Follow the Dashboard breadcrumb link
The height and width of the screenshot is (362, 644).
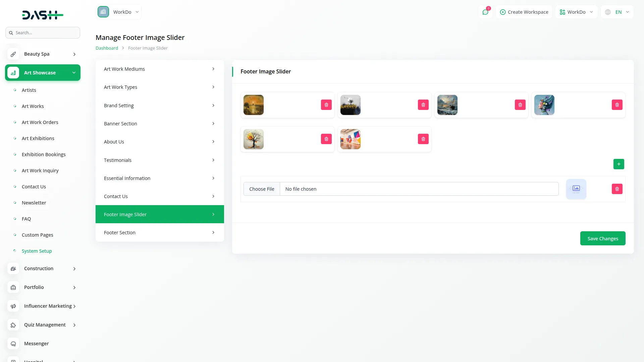coord(107,48)
